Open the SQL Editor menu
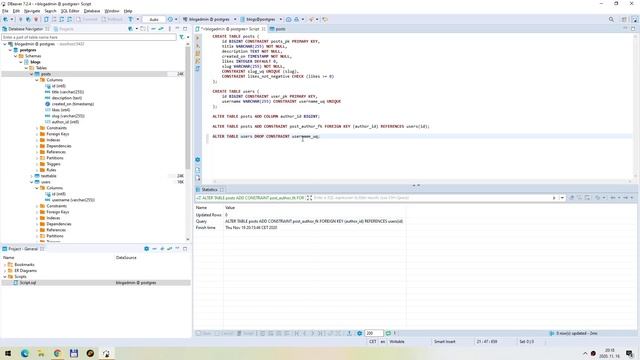640x360 pixels. pos(70,11)
